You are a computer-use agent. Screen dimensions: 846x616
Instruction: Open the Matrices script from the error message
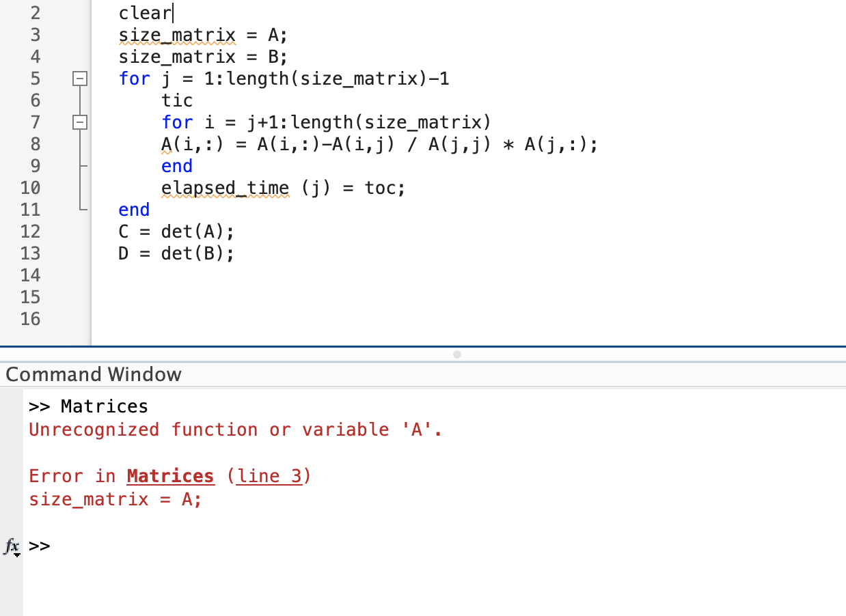170,476
